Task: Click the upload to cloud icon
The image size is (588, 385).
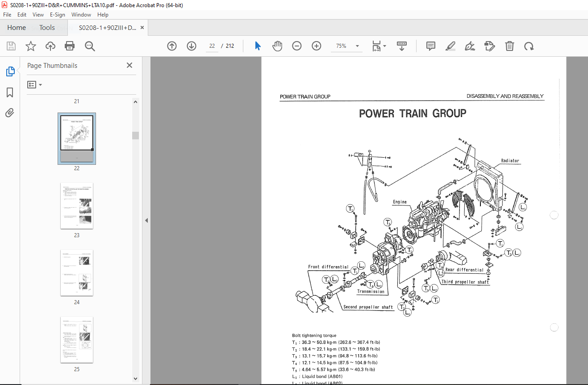Action: [50, 46]
